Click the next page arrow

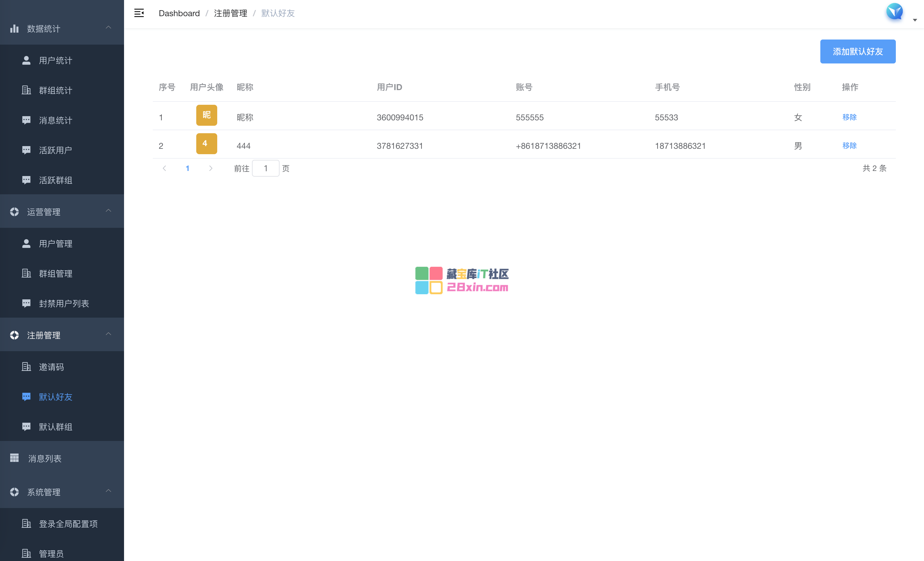[211, 168]
